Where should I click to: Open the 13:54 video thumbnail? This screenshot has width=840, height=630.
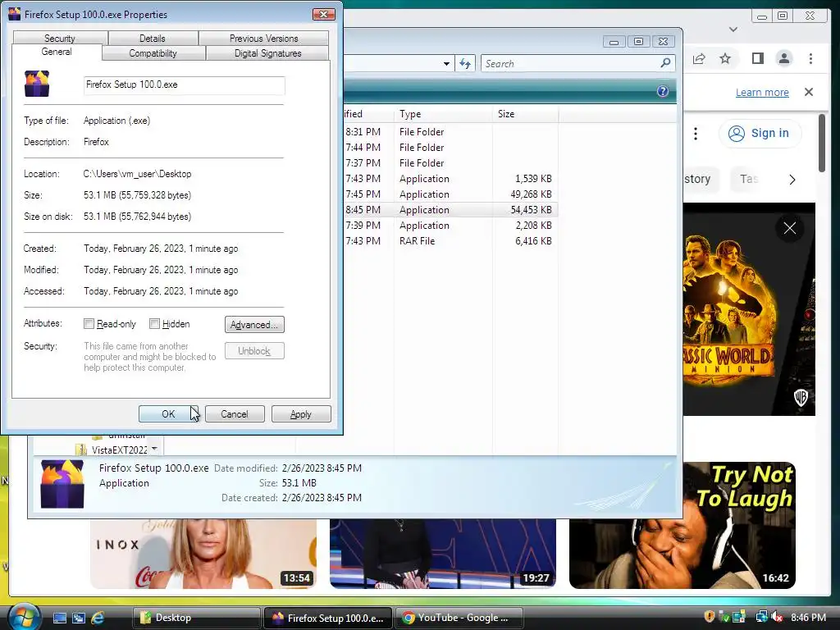click(x=203, y=554)
